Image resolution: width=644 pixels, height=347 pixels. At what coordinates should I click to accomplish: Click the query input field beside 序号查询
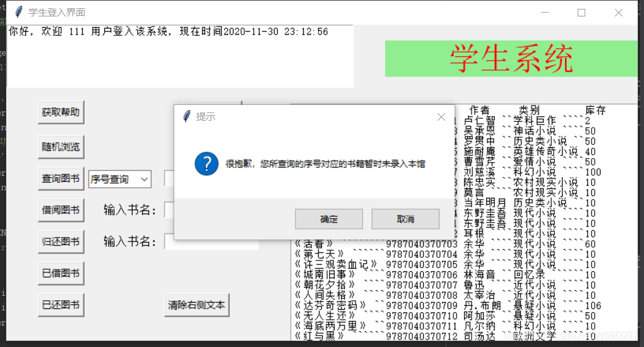coord(169,178)
